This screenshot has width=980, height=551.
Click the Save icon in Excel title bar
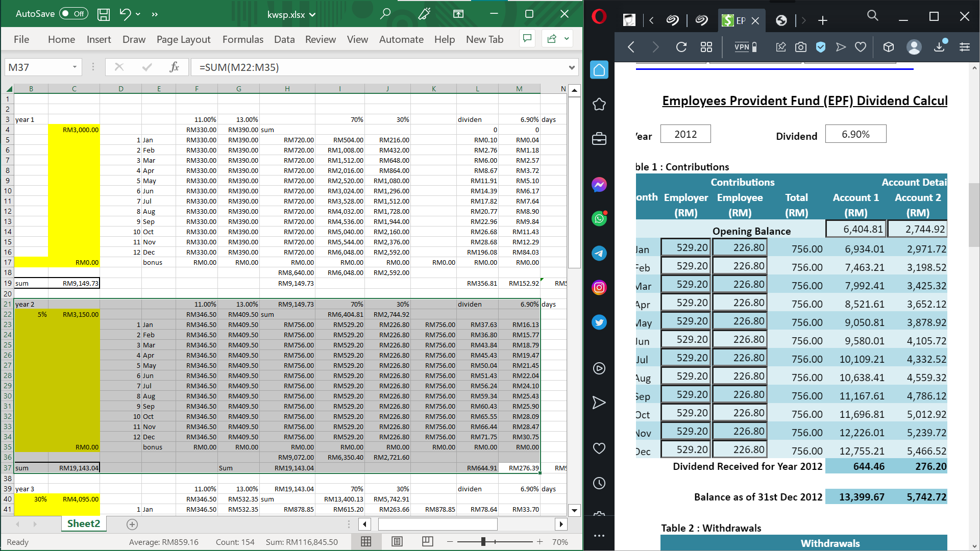(104, 14)
